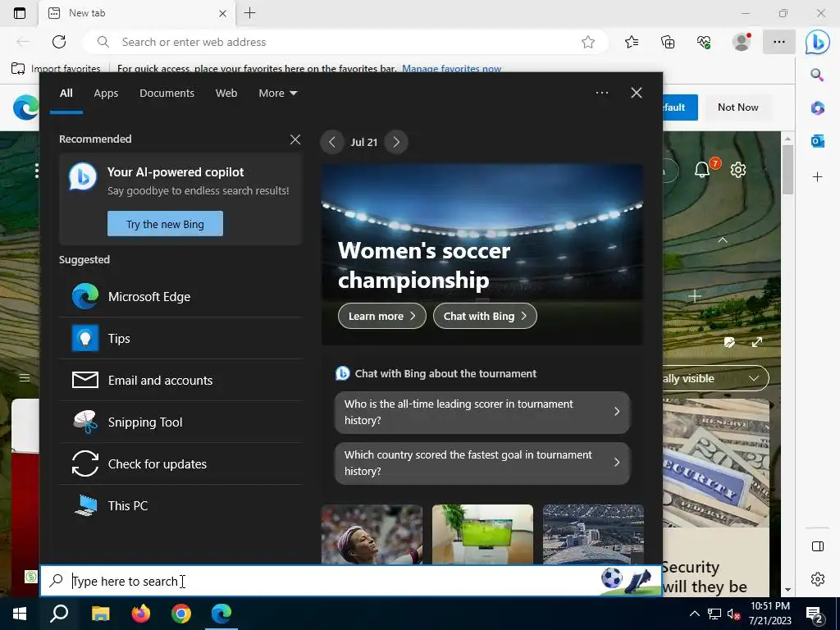Click the taskbar clock showing 10:51 PM

tap(769, 614)
